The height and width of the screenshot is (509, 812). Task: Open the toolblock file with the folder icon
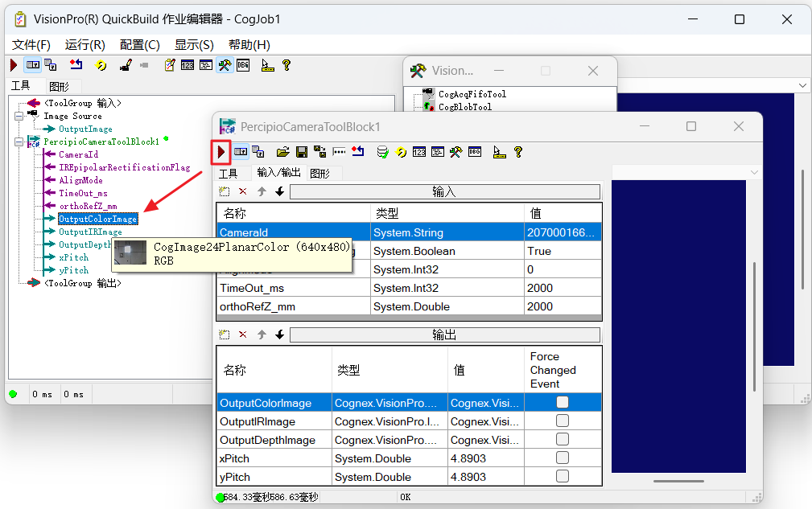coord(282,152)
